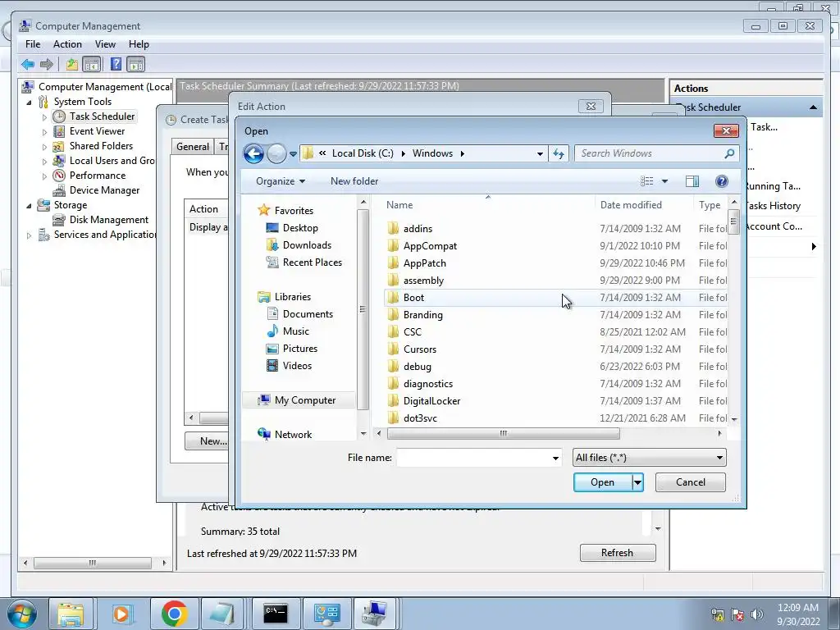Screen dimensions: 840x630
Task: Open the file type filter combo box
Action: point(650,458)
